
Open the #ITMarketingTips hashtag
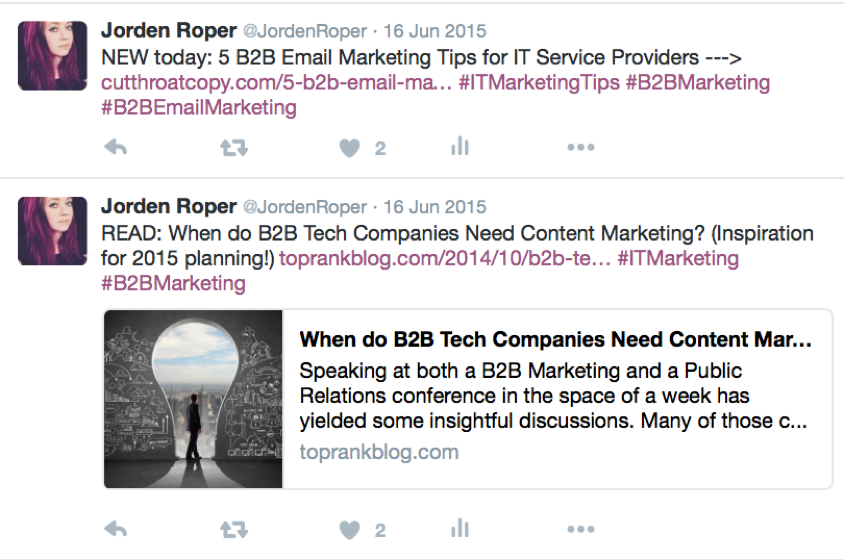(539, 82)
